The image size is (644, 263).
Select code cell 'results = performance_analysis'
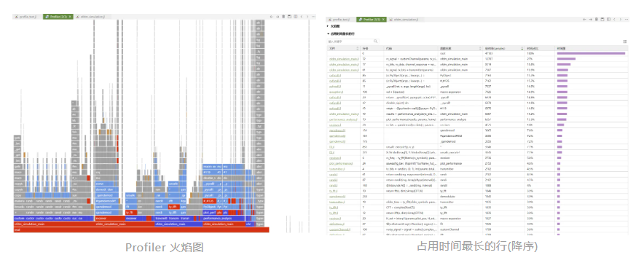point(411,114)
